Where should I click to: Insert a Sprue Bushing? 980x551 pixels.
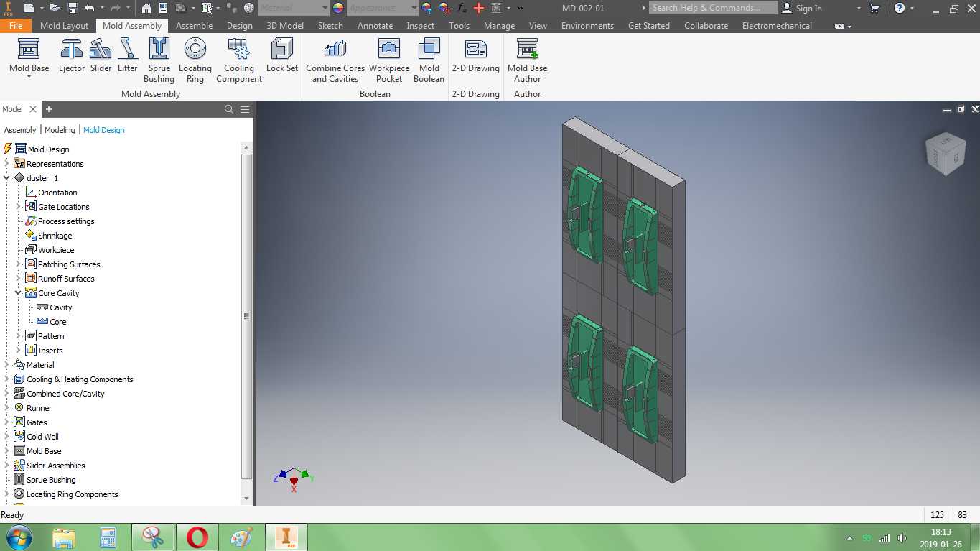(159, 60)
